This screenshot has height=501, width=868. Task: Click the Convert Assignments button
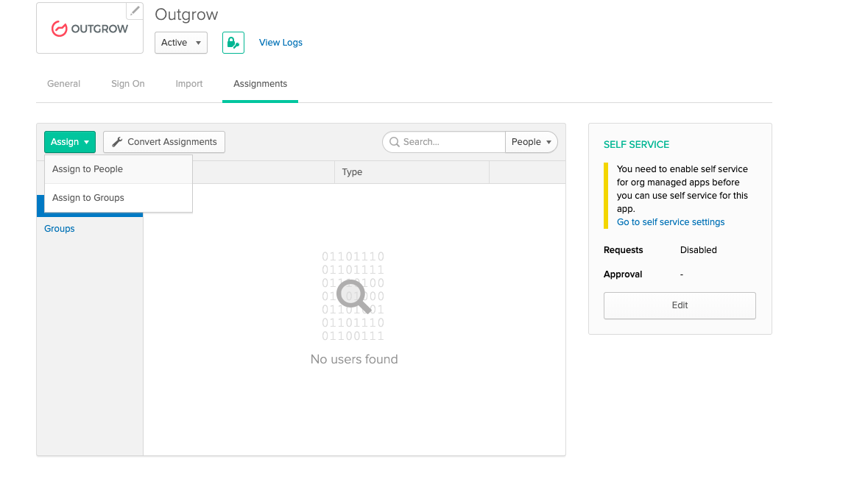[164, 142]
